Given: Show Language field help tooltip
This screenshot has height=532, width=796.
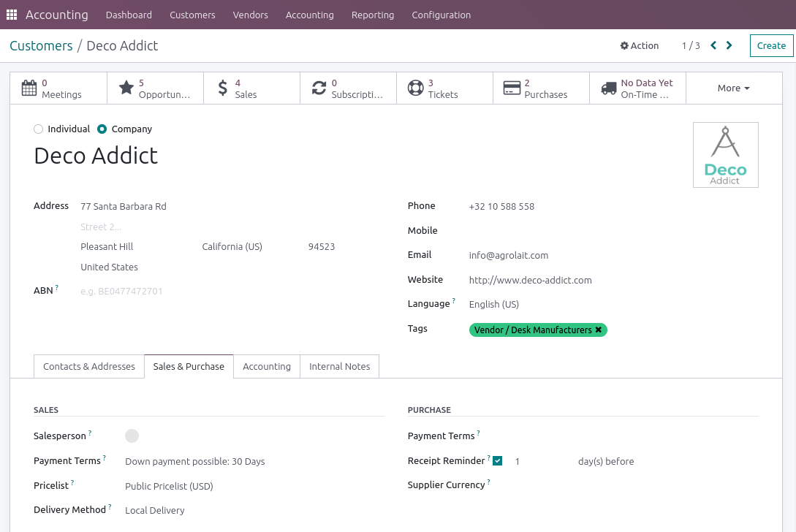Looking at the screenshot, I should click(453, 300).
